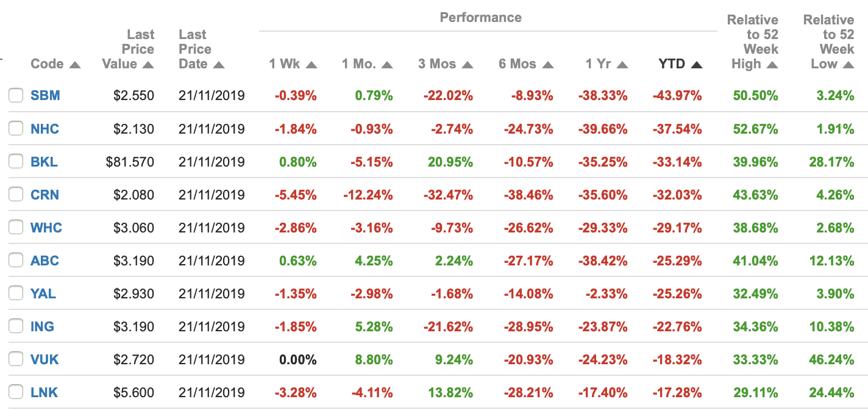The width and height of the screenshot is (868, 410).
Task: Click sort triangle beside Last Price Value
Action: (148, 65)
